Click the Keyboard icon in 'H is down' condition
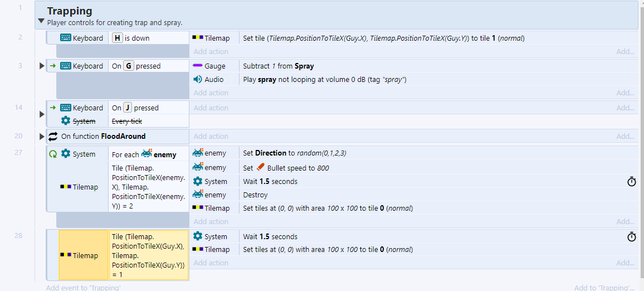 [66, 38]
